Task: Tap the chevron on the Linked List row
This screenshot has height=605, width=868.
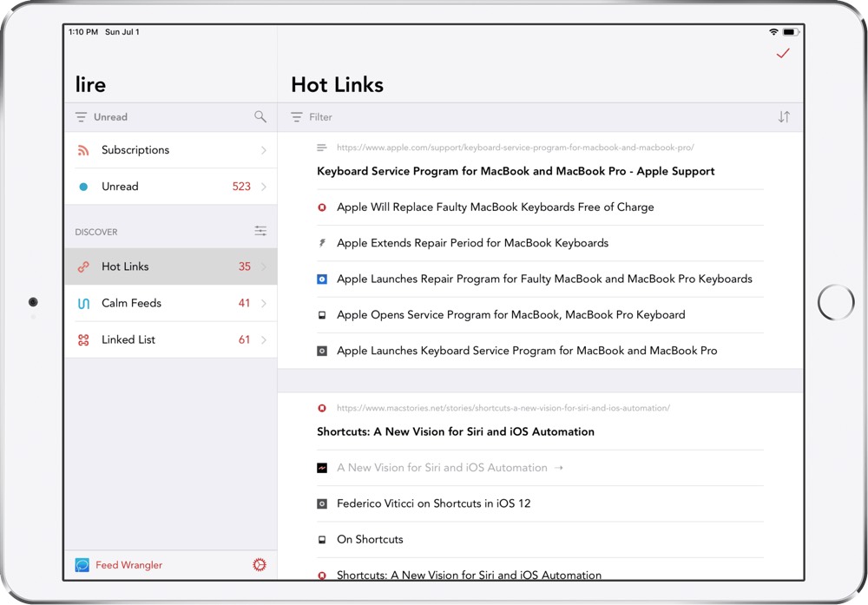Action: click(x=264, y=340)
